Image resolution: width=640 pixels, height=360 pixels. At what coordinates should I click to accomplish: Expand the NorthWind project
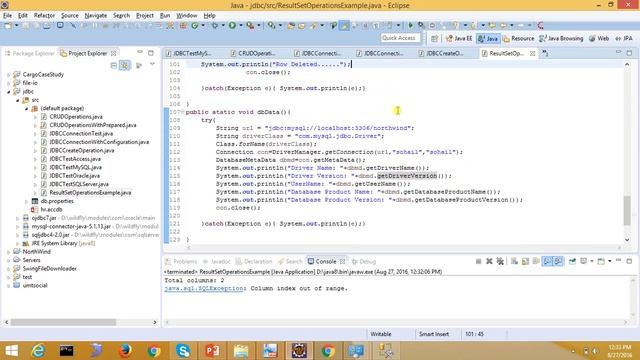9,252
